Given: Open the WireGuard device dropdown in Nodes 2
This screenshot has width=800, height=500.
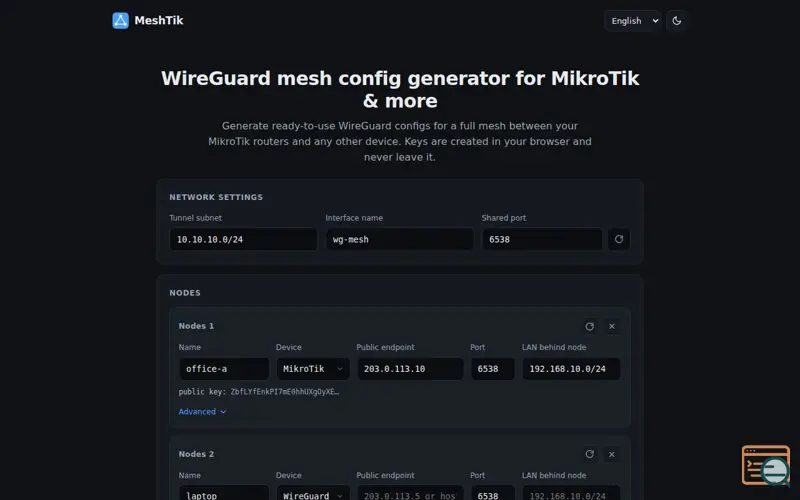Looking at the screenshot, I should [313, 493].
